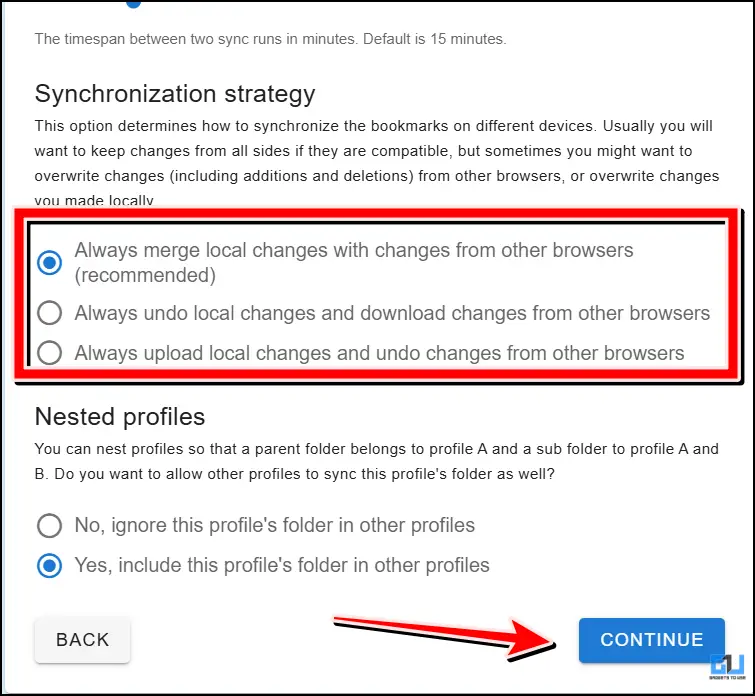Choose the "Always upload local changes" radio circle
The width and height of the screenshot is (755, 696).
coord(49,353)
